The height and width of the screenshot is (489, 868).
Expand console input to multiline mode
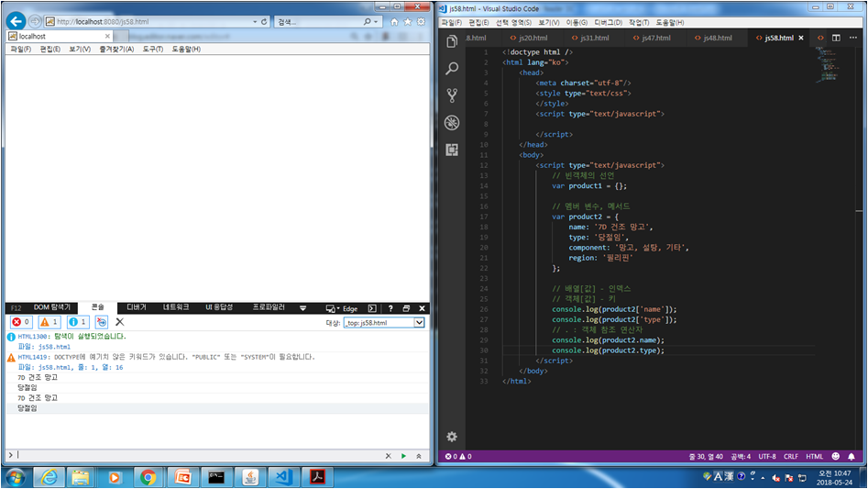click(419, 456)
